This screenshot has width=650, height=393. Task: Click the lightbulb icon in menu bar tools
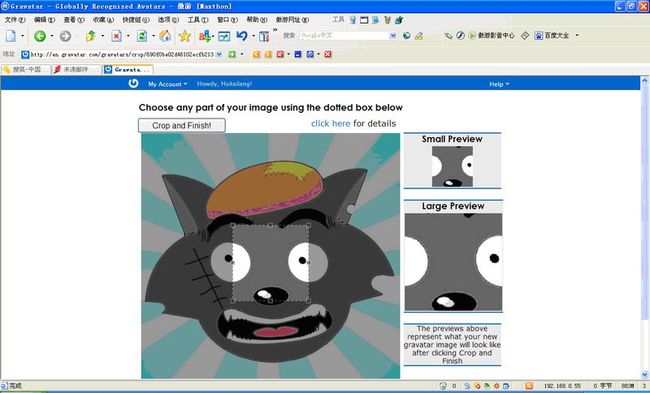pos(352,19)
